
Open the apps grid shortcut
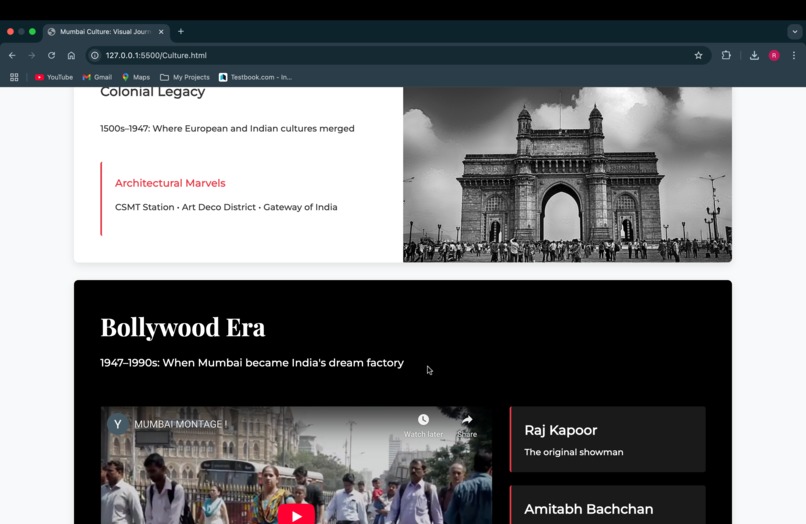(14, 77)
